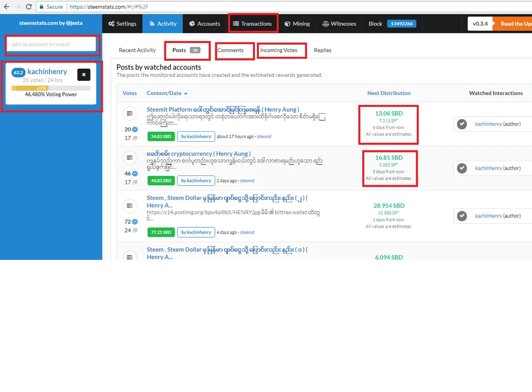Image resolution: width=532 pixels, height=392 pixels.
Task: Click the Watched Interactions column header
Action: [496, 93]
